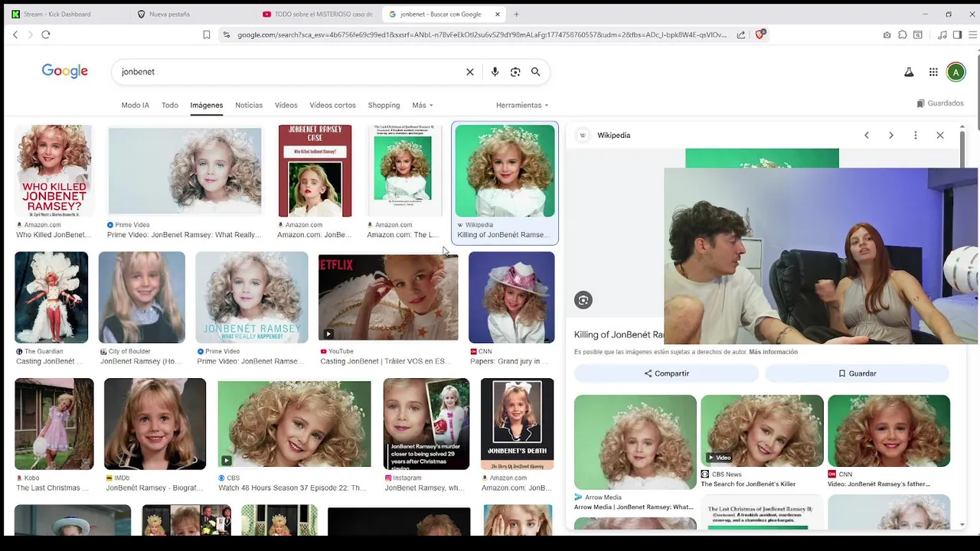Show previous image in preview panel
The height and width of the screenshot is (551, 980).
point(867,135)
